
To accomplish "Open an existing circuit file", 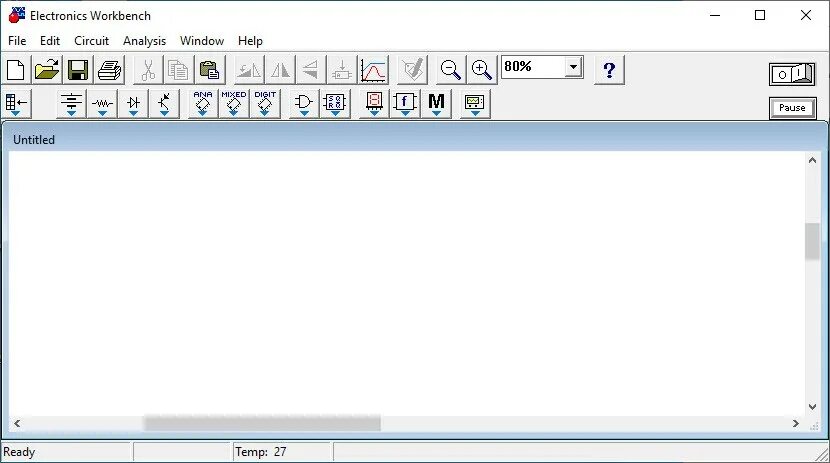I will pos(47,70).
